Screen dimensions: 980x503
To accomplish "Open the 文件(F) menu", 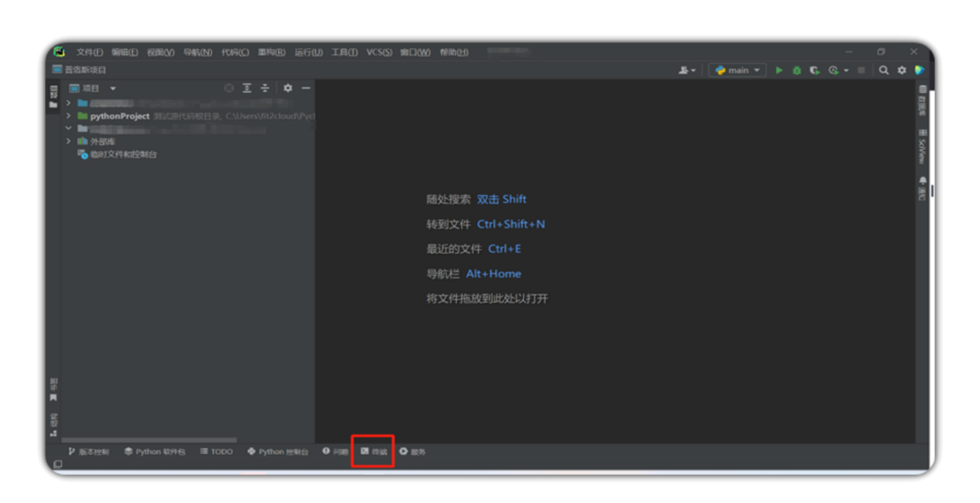I will [x=89, y=52].
